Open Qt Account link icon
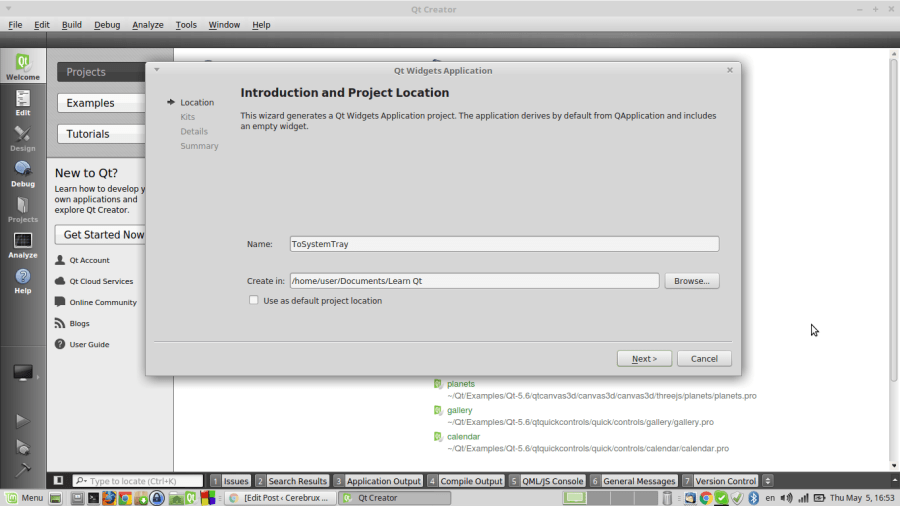The image size is (900, 506). [60, 260]
